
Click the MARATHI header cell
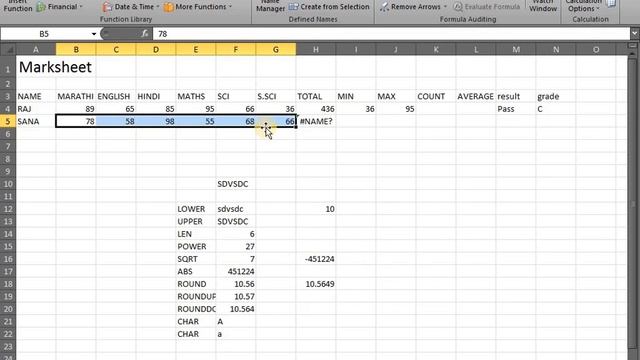coord(76,96)
